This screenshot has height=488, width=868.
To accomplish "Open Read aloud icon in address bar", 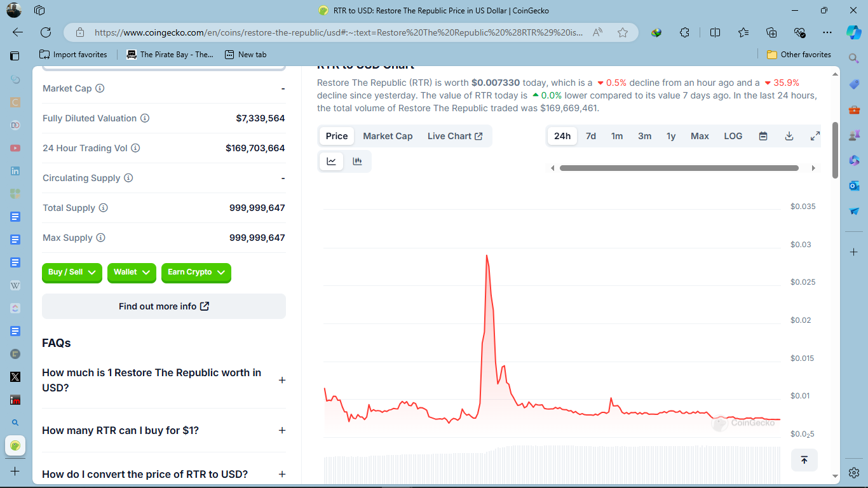I will click(597, 32).
